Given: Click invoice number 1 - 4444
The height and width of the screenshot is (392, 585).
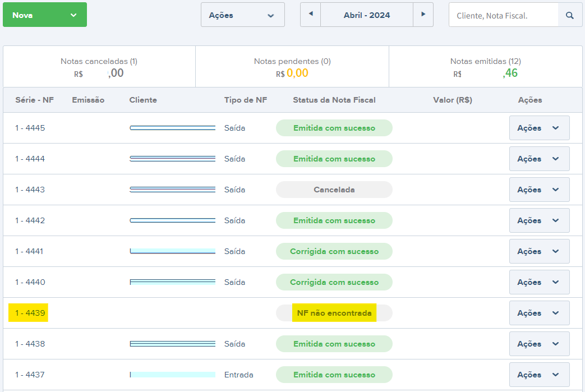Looking at the screenshot, I should [30, 159].
